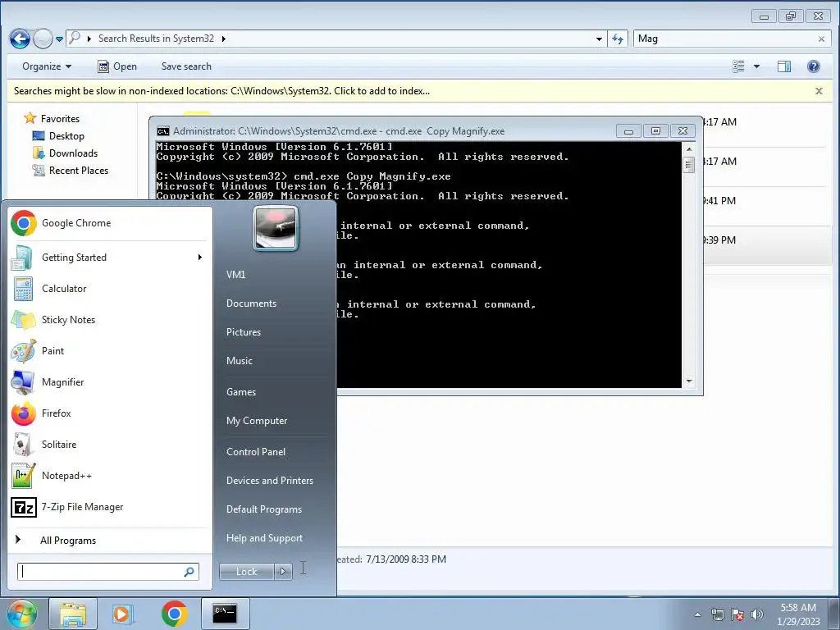The width and height of the screenshot is (840, 630).
Task: Toggle the preview pane
Action: 783,66
